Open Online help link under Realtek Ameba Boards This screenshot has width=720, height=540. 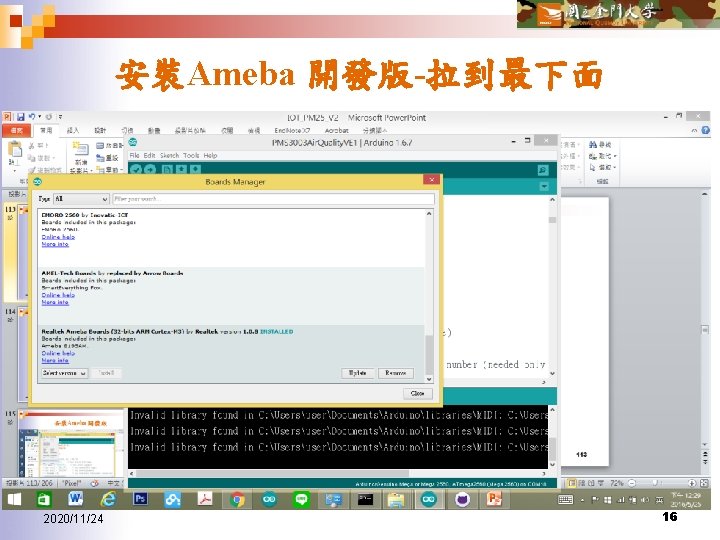[x=58, y=354]
